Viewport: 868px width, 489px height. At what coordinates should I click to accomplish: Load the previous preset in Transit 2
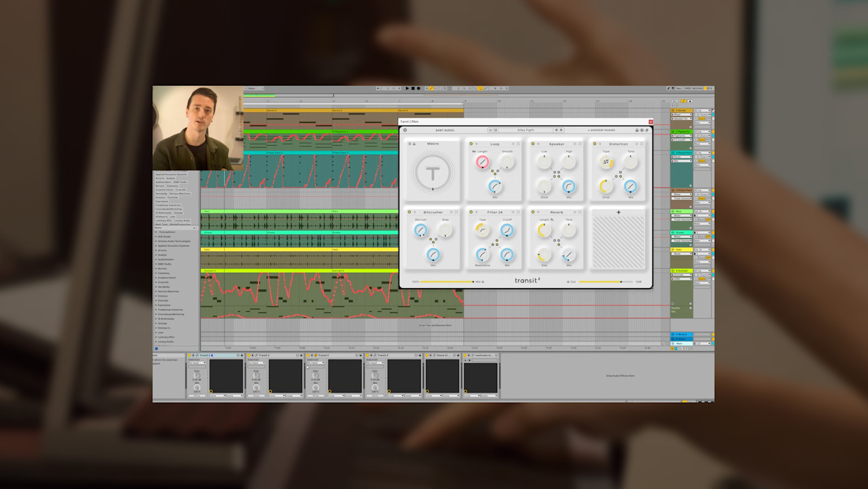coord(556,130)
